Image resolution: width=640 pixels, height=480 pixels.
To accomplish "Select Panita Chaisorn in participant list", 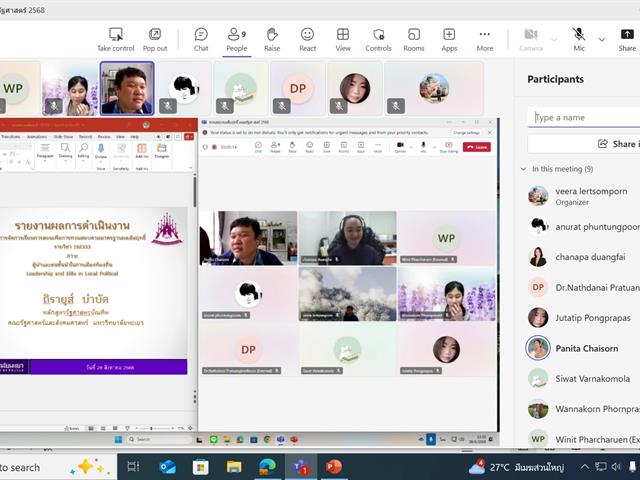I will coord(585,348).
